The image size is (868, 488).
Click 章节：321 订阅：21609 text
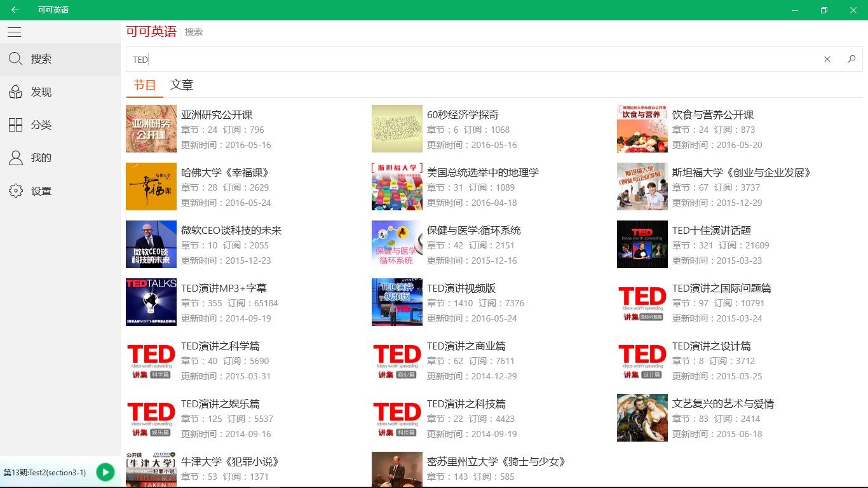coord(721,245)
